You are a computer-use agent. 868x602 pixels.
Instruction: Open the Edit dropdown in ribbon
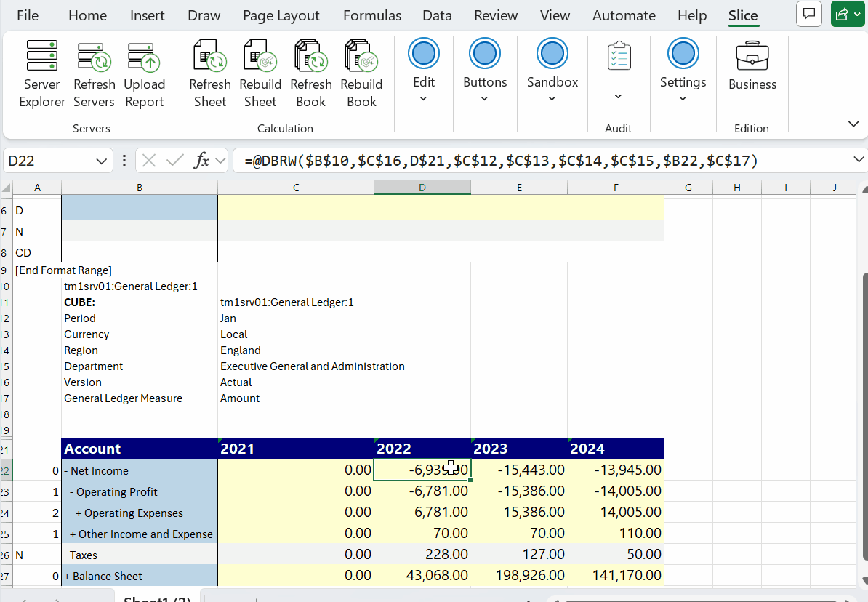point(424,73)
